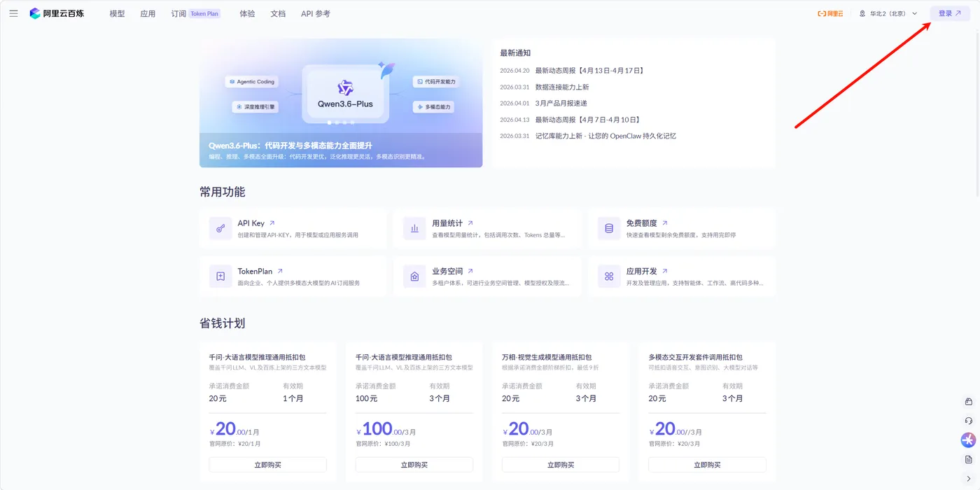Viewport: 980px width, 490px height.
Task: Open headset customer support icon
Action: coord(968,421)
